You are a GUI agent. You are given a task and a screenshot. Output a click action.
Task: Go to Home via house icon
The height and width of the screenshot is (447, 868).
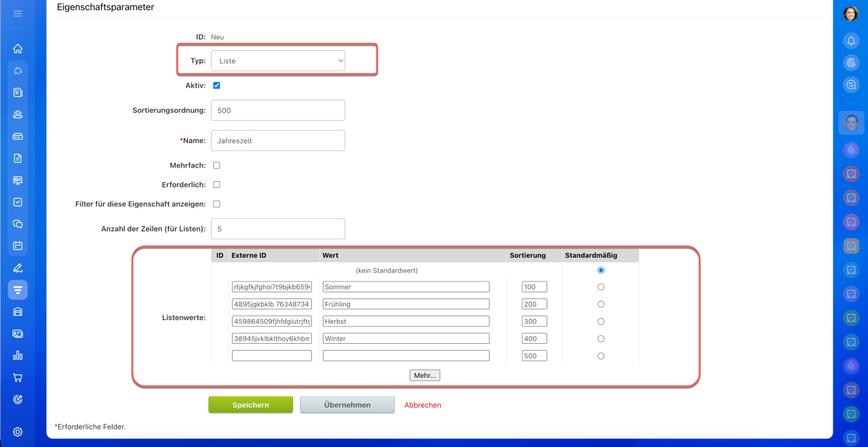[x=18, y=49]
